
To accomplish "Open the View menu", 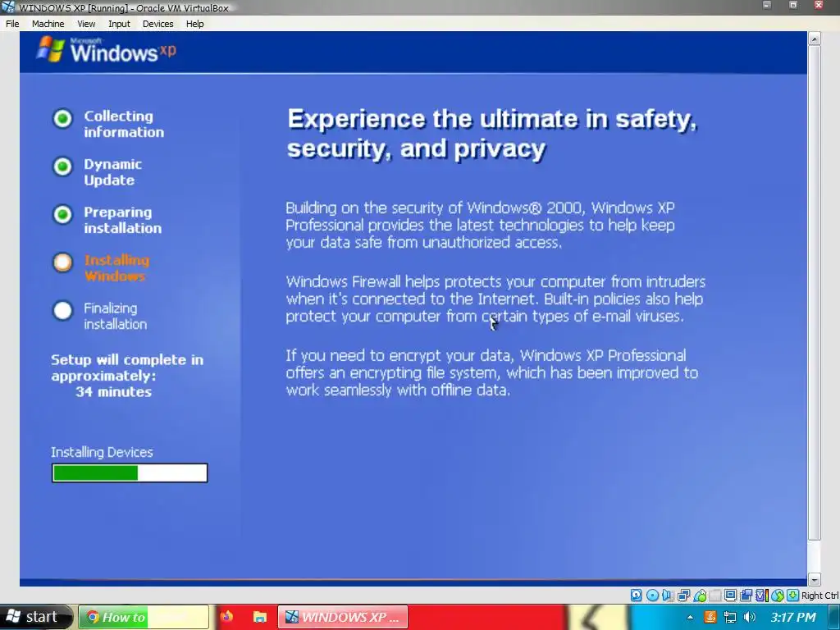I will point(86,24).
